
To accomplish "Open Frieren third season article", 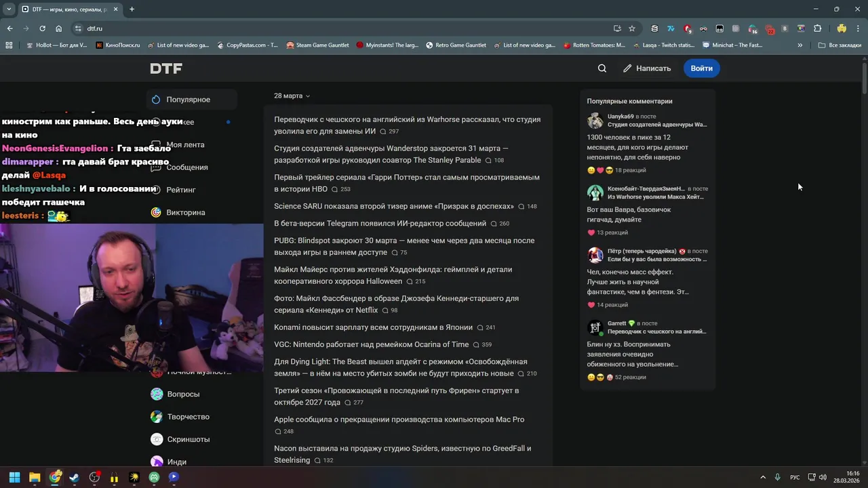I will pos(396,396).
